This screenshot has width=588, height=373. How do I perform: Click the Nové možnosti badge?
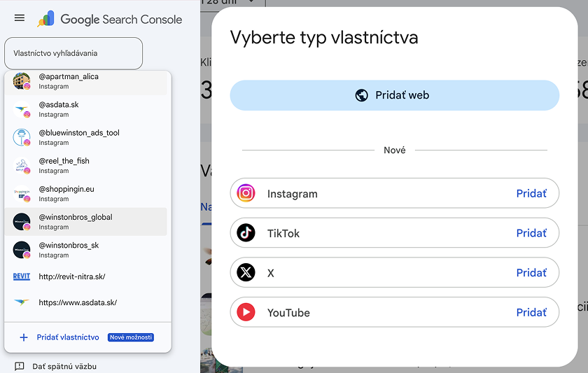click(x=131, y=337)
